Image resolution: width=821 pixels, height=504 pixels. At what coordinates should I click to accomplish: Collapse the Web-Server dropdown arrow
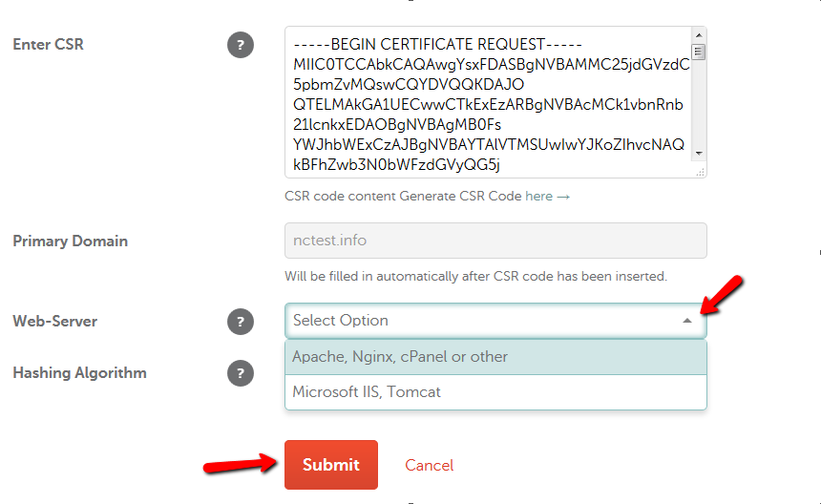tap(687, 321)
